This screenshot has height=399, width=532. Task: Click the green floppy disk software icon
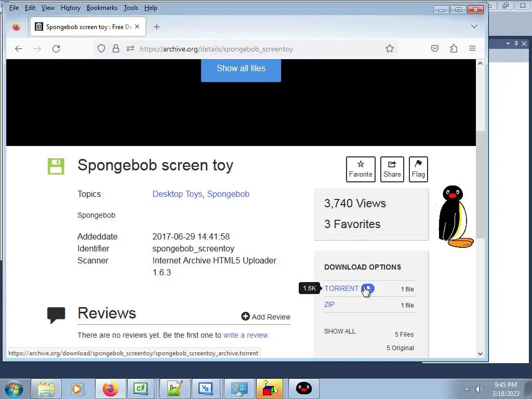coord(56,166)
